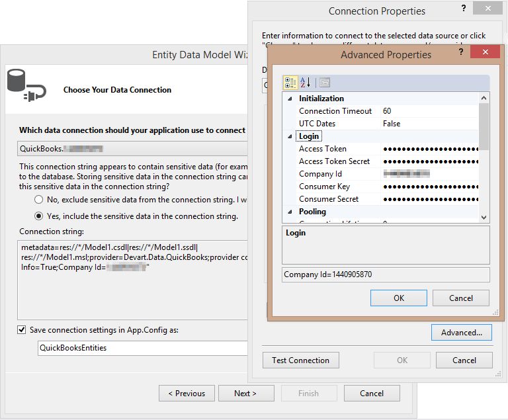Click the Test Connection button
508x420 pixels.
pos(300,360)
